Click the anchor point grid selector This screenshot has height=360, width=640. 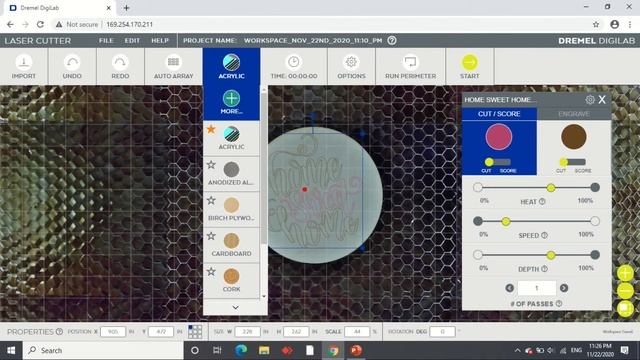pyautogui.click(x=195, y=331)
